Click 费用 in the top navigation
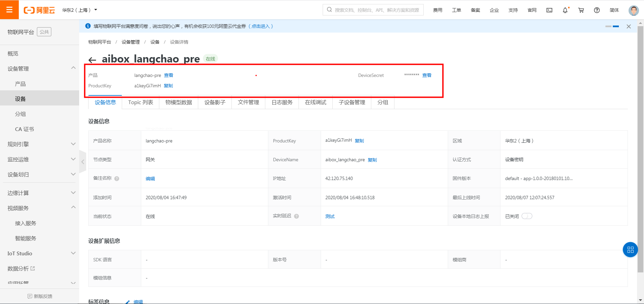Viewport: 644px width, 304px height. click(438, 10)
